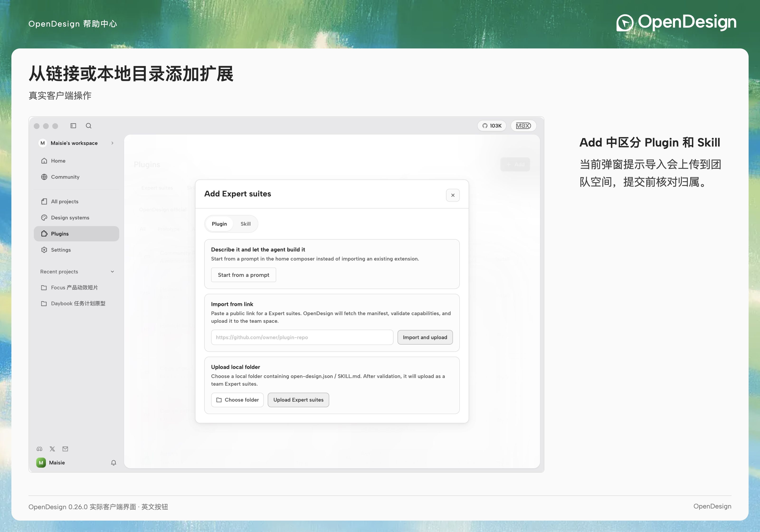Image resolution: width=760 pixels, height=532 pixels.
Task: Click the Design systems palette icon
Action: (x=44, y=218)
